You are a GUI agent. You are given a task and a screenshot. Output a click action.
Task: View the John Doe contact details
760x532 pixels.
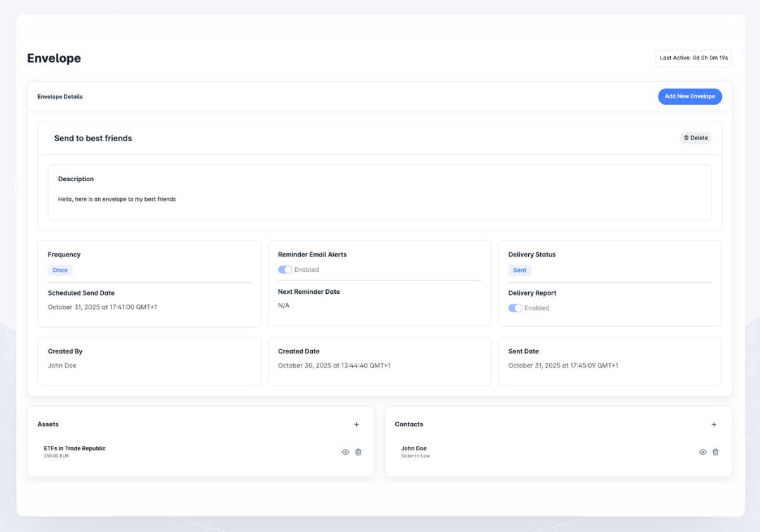click(702, 452)
